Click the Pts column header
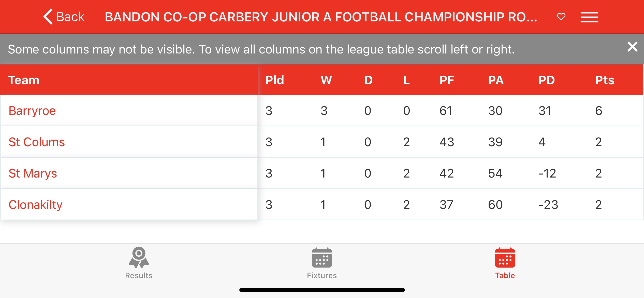Screen dimensions: 644x298 coord(605,80)
